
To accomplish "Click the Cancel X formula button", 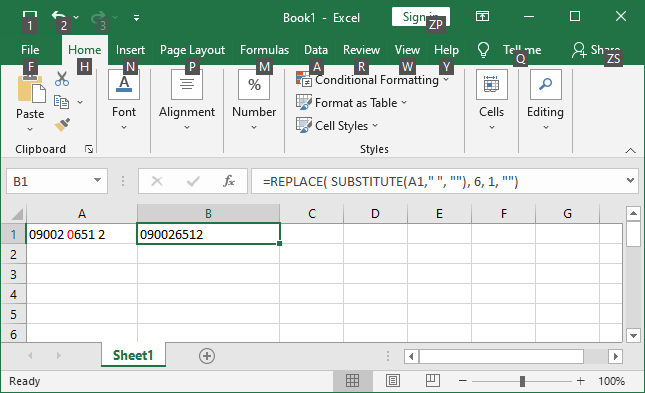I will click(x=157, y=181).
